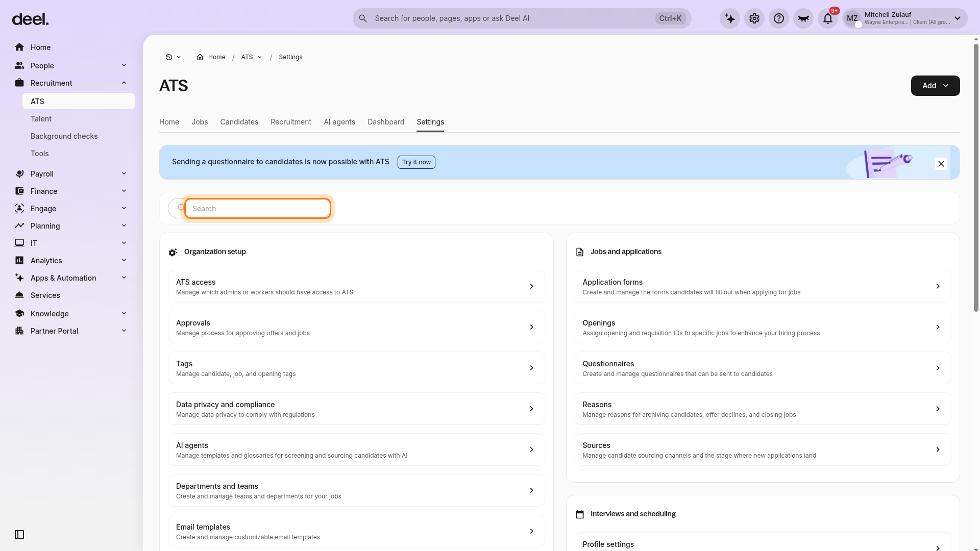This screenshot has height=551, width=980.
Task: Collapse the sidebar panel icon
Action: coord(19,535)
